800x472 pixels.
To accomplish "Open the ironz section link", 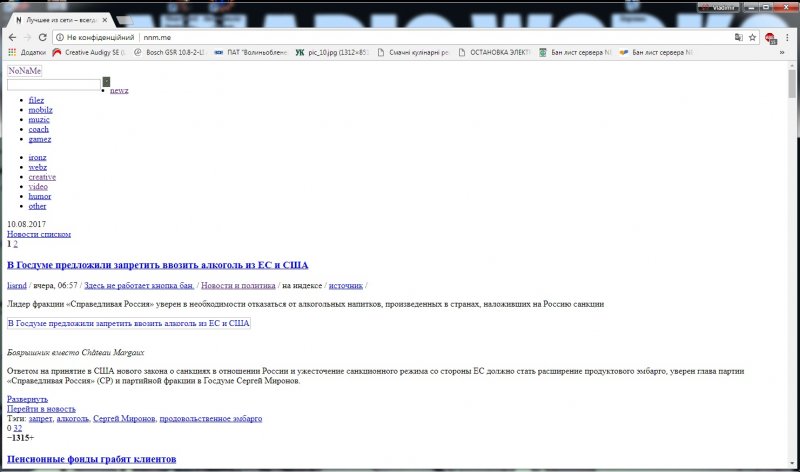I will pyautogui.click(x=37, y=157).
